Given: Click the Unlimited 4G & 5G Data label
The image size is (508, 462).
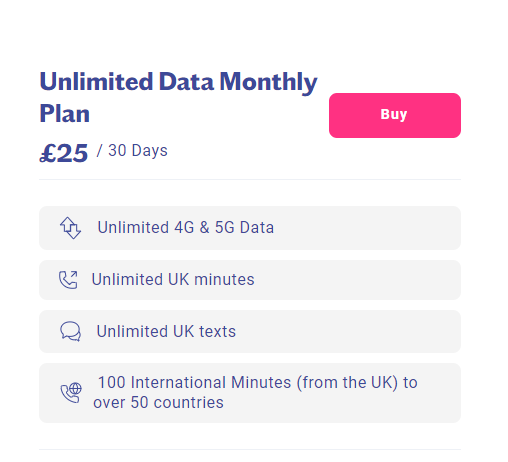Looking at the screenshot, I should (186, 228).
